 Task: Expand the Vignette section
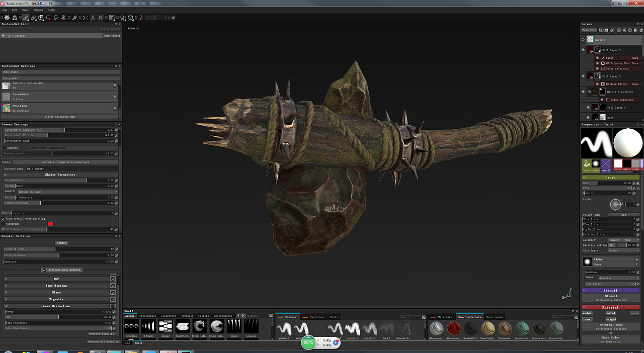pyautogui.click(x=6, y=299)
